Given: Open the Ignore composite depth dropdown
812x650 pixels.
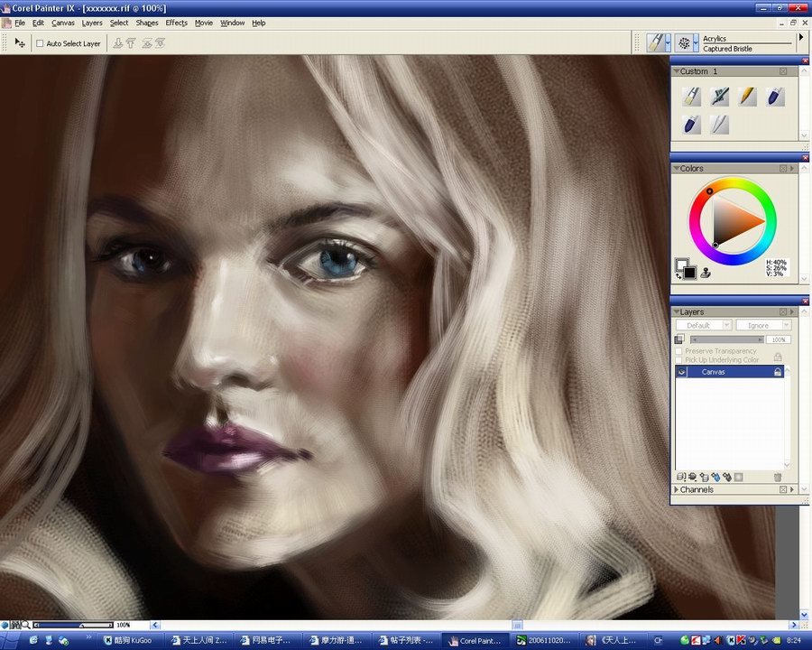Looking at the screenshot, I should 763,326.
